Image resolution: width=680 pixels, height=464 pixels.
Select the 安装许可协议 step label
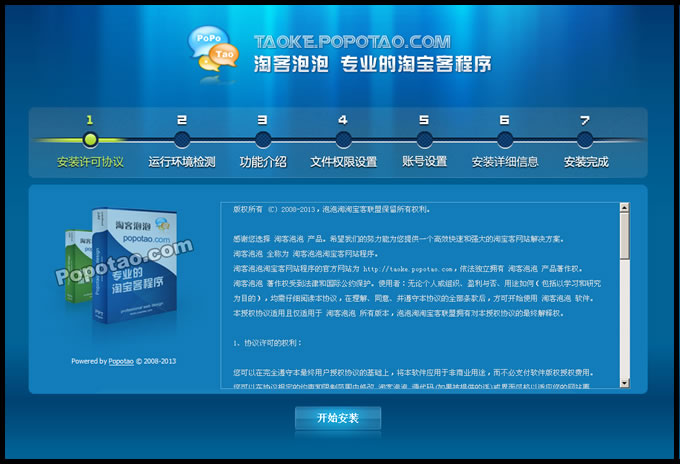(90, 162)
